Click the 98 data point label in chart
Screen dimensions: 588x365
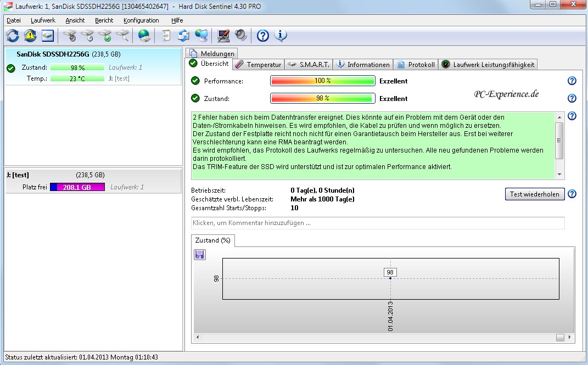(390, 272)
